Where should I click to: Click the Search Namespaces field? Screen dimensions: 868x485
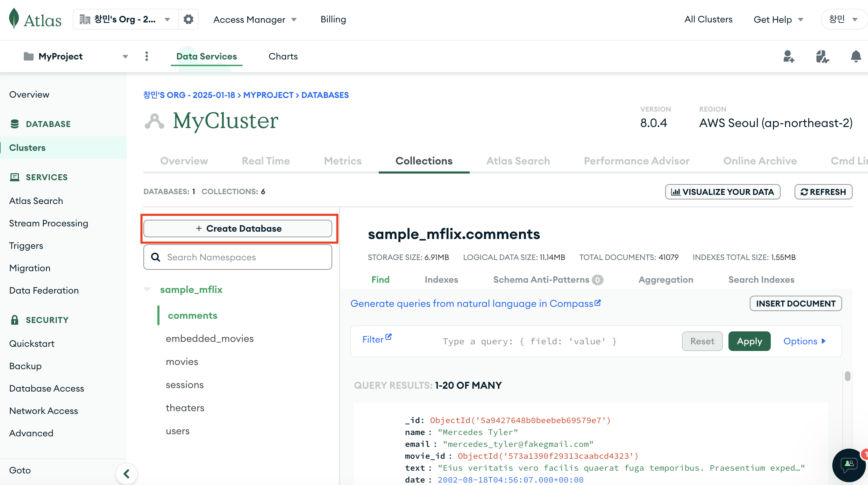[238, 257]
